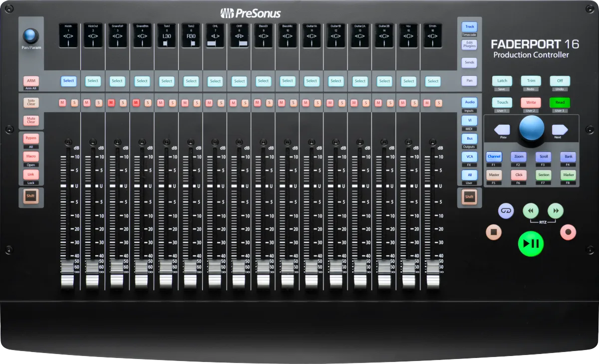Click the Track fader mode button
The width and height of the screenshot is (599, 364).
(x=469, y=27)
